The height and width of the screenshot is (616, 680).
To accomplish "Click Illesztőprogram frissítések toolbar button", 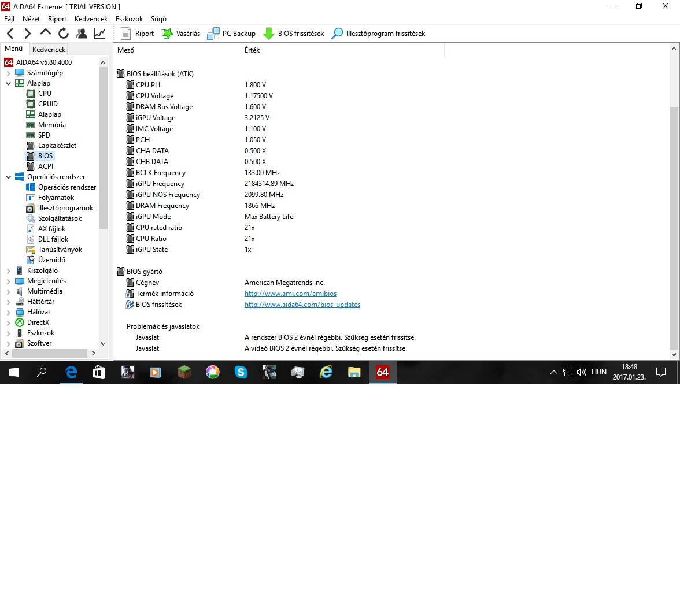I will [x=378, y=34].
